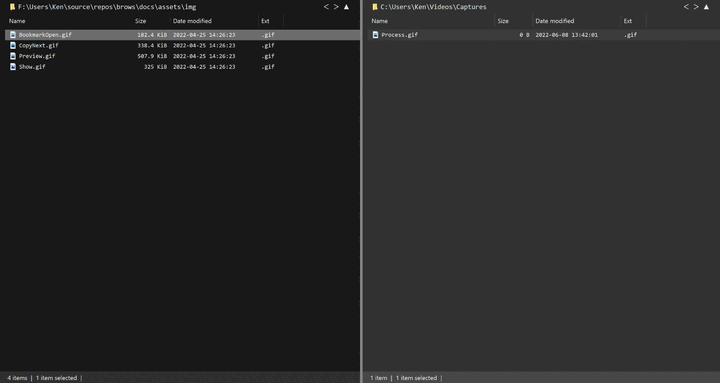Click the Process.gif file icon

[x=376, y=35]
